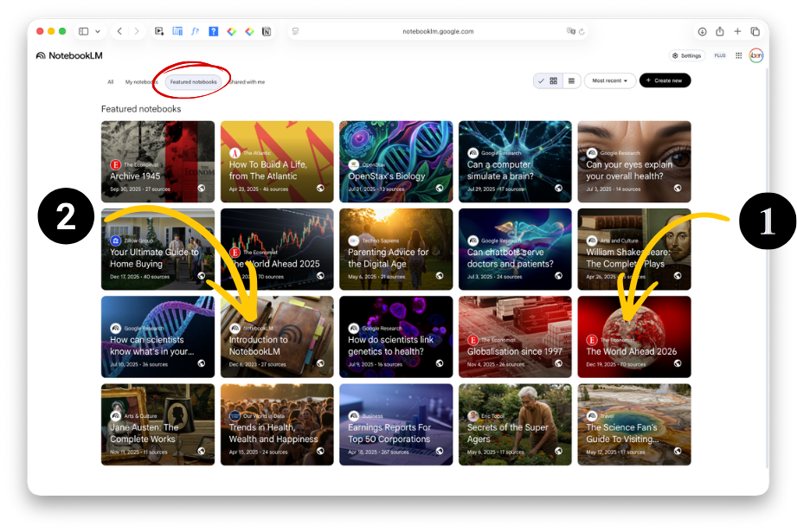Click the Safari share icon
The width and height of the screenshot is (797, 532).
(x=719, y=31)
